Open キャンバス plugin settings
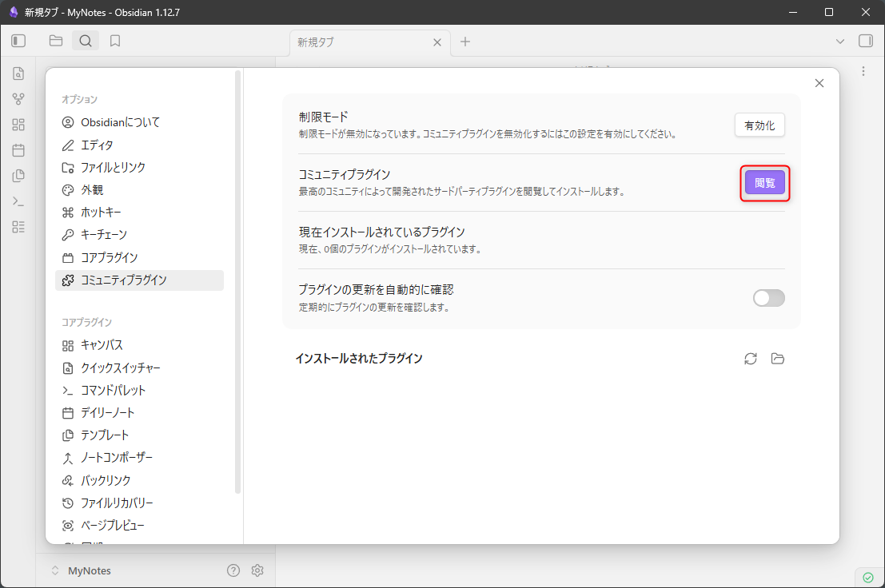The image size is (885, 588). pyautogui.click(x=139, y=345)
